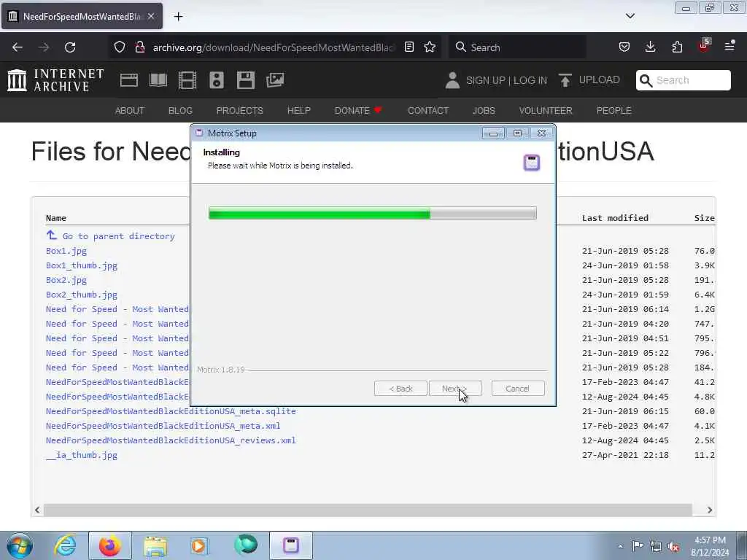Open the PROJECTS menu item
747x560 pixels.
(x=239, y=111)
